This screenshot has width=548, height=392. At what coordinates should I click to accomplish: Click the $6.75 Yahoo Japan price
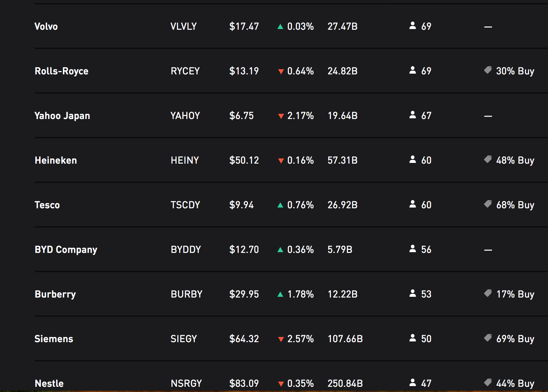[241, 116]
